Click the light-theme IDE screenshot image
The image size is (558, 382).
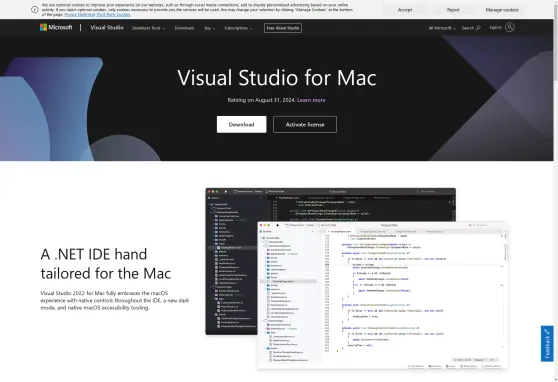[x=383, y=295]
